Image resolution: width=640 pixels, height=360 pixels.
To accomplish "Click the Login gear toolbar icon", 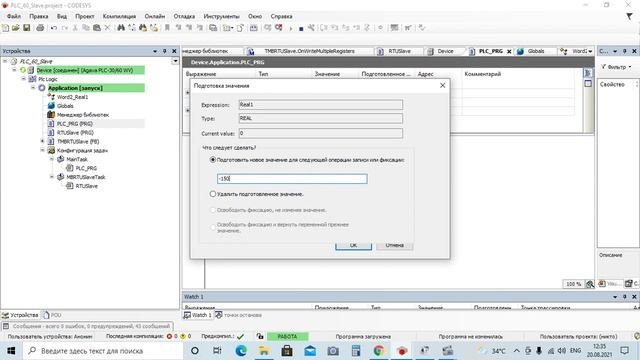I will click(268, 27).
